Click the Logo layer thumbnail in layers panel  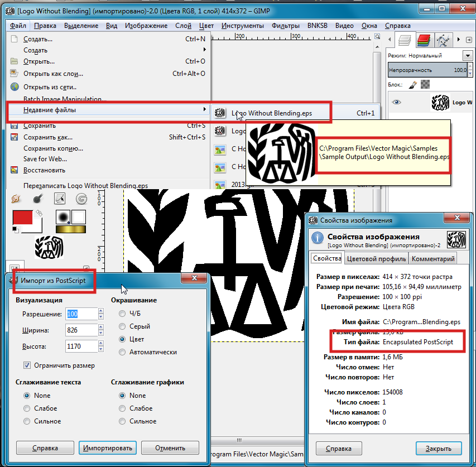point(440,103)
